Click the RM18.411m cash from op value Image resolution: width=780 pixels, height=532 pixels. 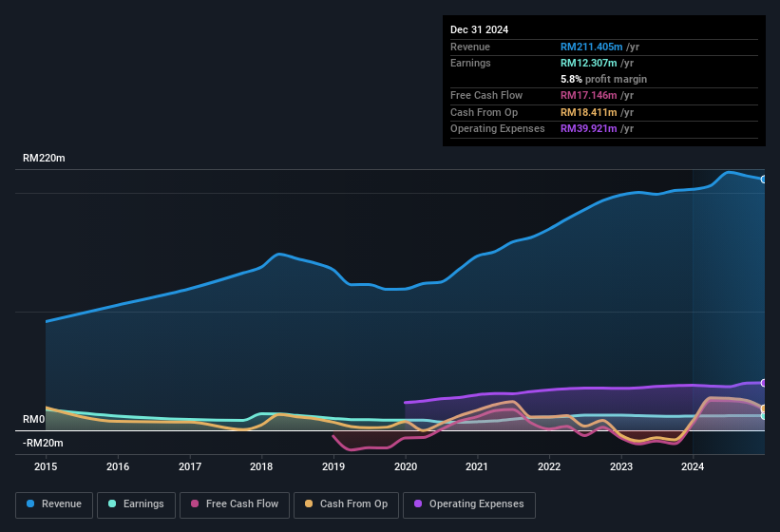coord(588,112)
